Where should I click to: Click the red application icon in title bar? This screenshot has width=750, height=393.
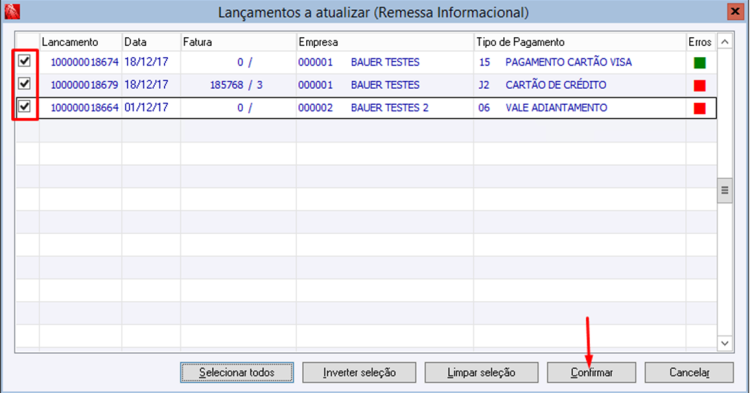[12, 11]
